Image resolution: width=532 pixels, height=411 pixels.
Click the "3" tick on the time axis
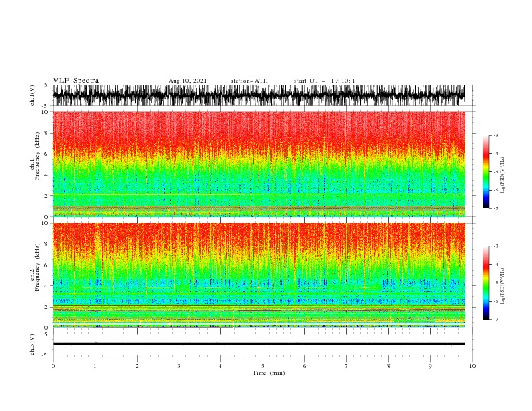click(179, 366)
